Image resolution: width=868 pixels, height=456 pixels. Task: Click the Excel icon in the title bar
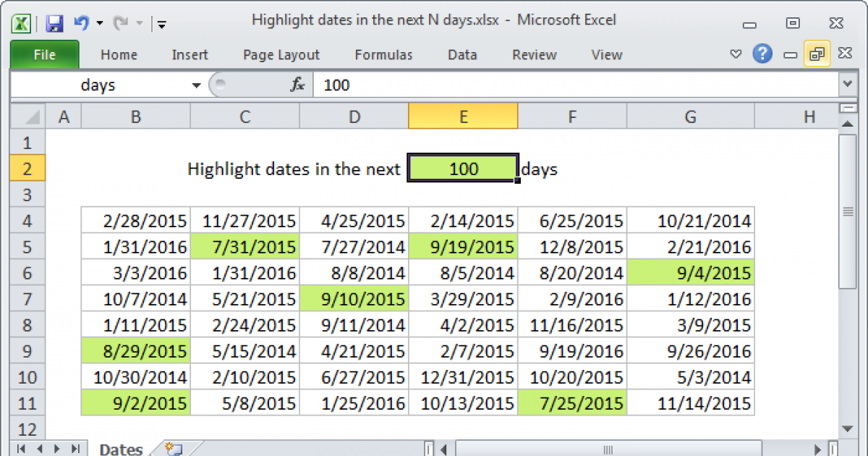[21, 22]
